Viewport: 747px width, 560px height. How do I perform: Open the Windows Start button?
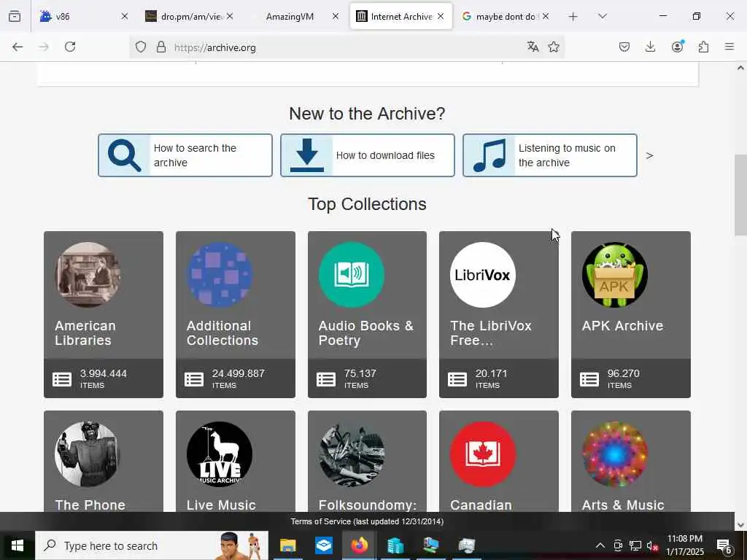click(x=18, y=545)
